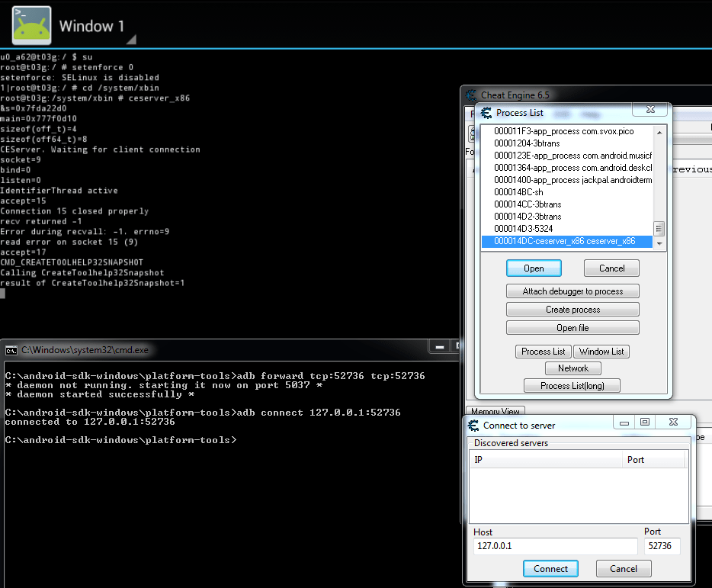Click the cmd.exe icon in the command prompt title bar
712x588 pixels.
(11, 349)
